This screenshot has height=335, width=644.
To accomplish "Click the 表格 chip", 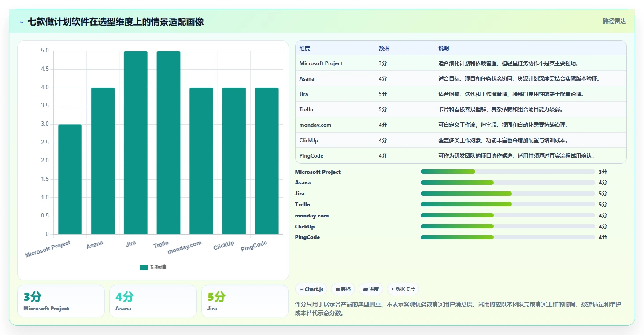I will pyautogui.click(x=343, y=289).
